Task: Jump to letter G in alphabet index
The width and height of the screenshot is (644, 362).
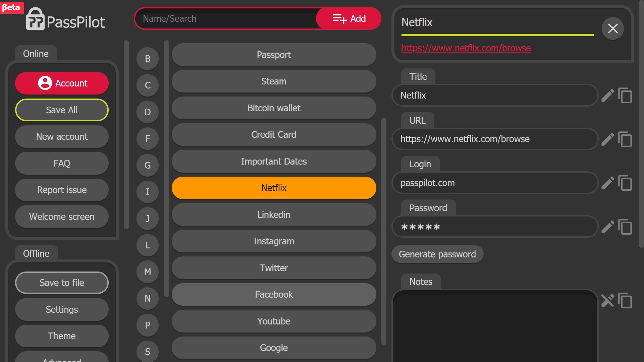Action: [x=148, y=165]
